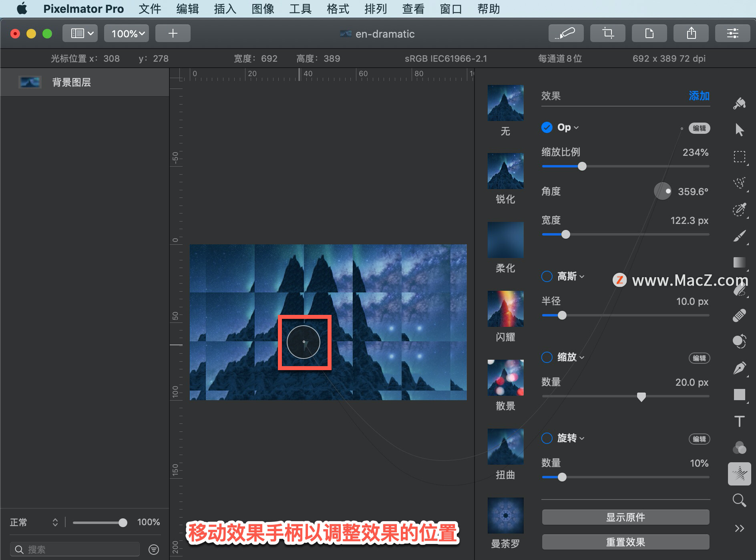Select the Gradient tool
Screen dimensions: 756x560
coord(739,262)
